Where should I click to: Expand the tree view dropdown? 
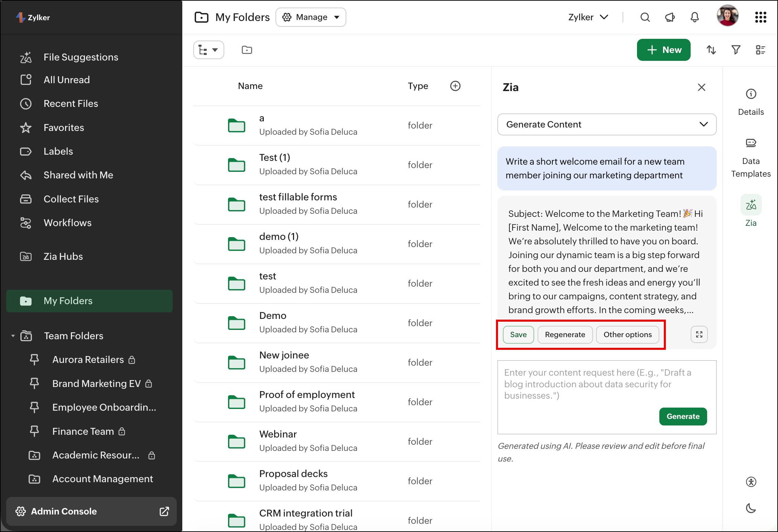pos(208,50)
